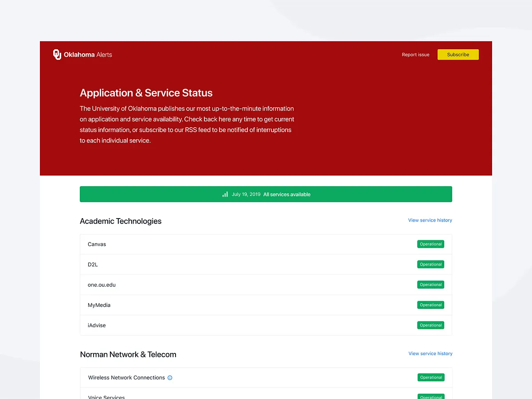Open the info tooltip beside Wireless Network Connections

point(170,377)
